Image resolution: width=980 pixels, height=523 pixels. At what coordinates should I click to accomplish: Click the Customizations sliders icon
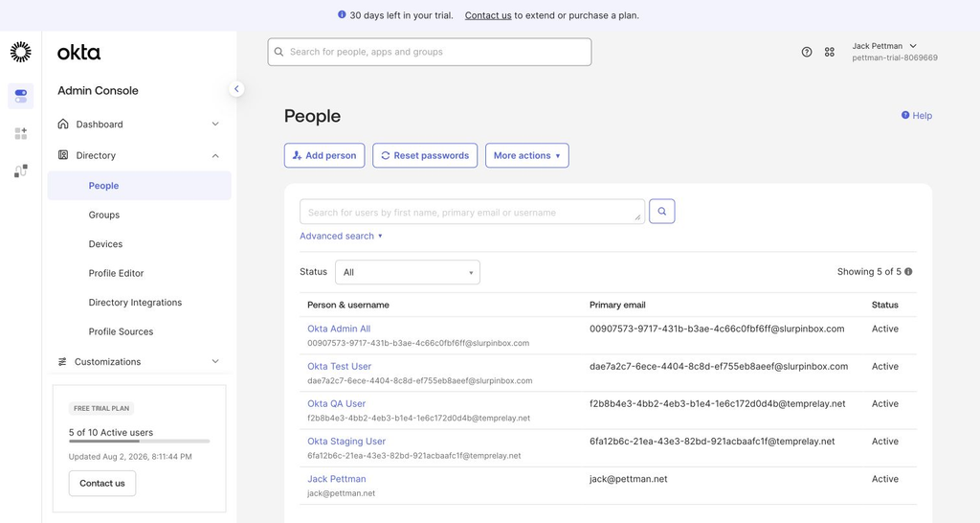pos(62,361)
